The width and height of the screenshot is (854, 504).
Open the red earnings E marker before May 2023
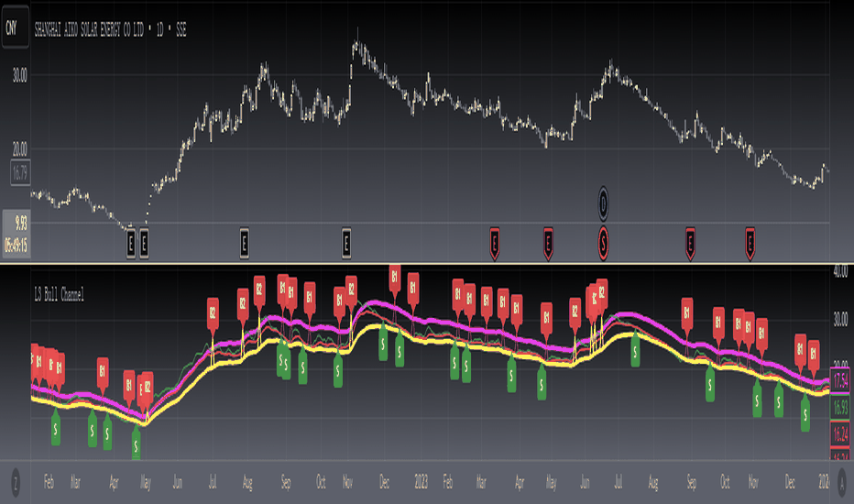tap(549, 243)
